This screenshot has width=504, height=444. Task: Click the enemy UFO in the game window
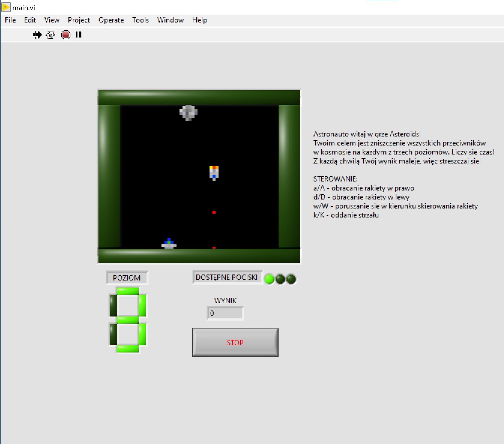168,243
